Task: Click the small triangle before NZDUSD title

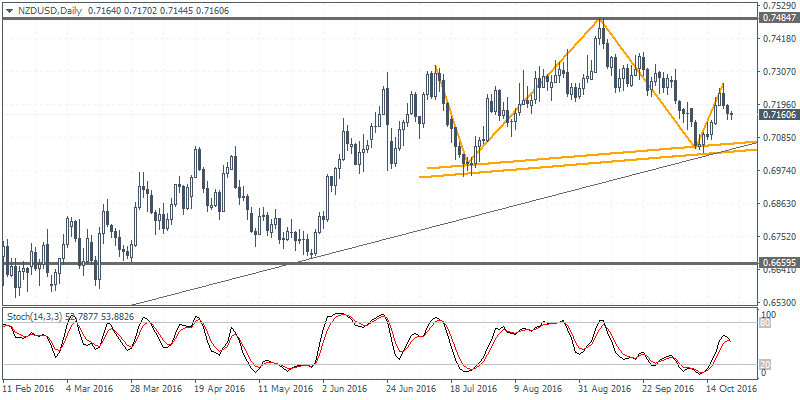Action: pyautogui.click(x=7, y=10)
